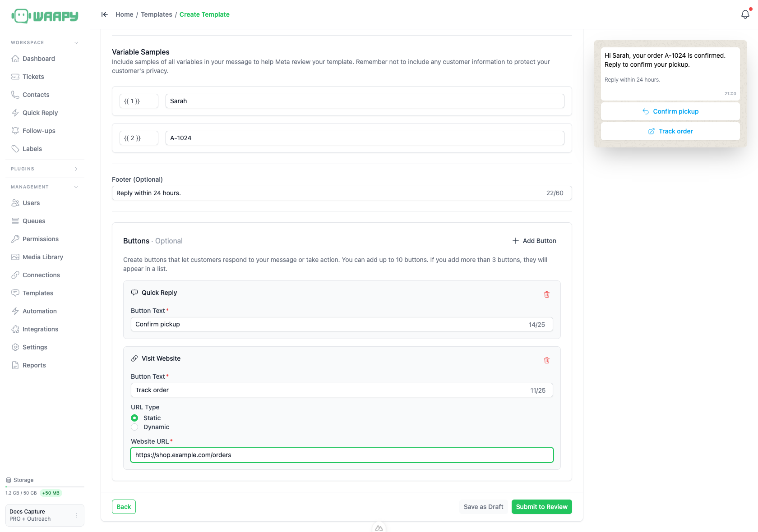This screenshot has width=758, height=532.
Task: Click Confirm pickup in the message preview
Action: pos(670,111)
